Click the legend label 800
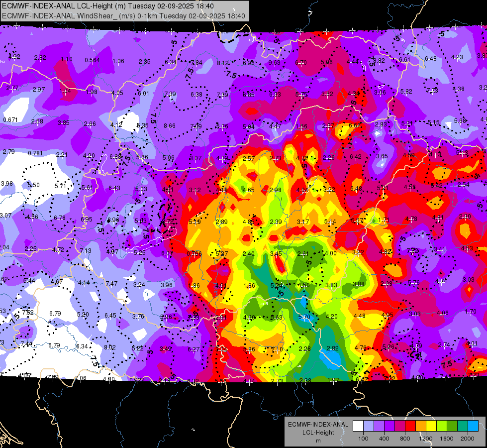The height and width of the screenshot is (448, 487). pos(405,439)
